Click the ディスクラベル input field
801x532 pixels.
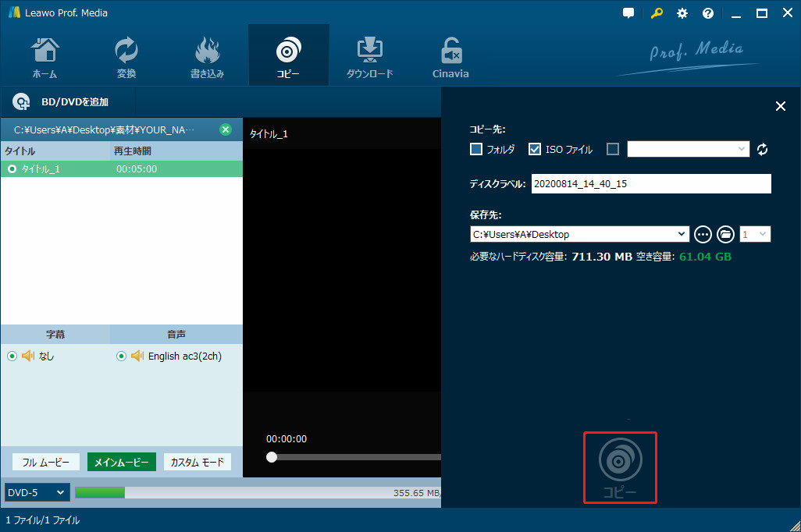click(651, 184)
